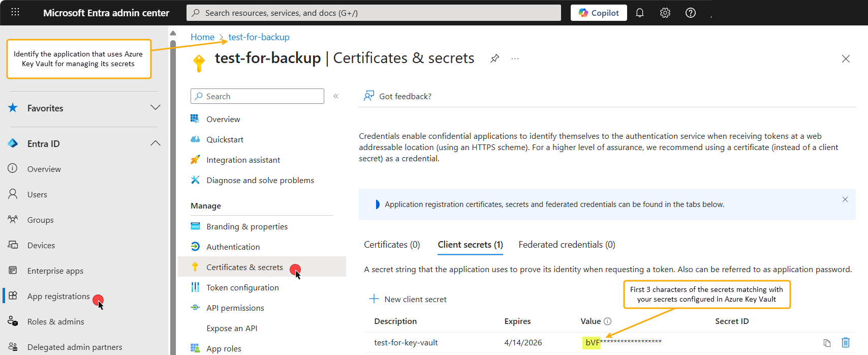This screenshot has height=355, width=868.
Task: Open Token configuration menu item
Action: (242, 287)
